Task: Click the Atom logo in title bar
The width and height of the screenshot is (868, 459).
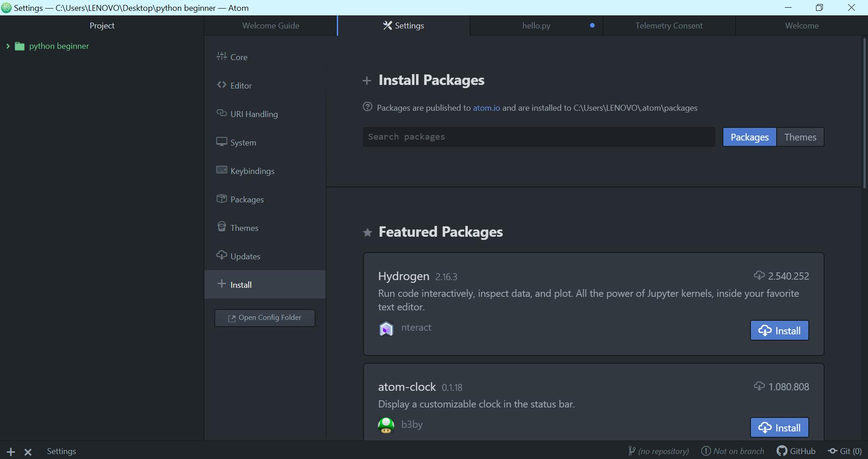Action: point(6,8)
